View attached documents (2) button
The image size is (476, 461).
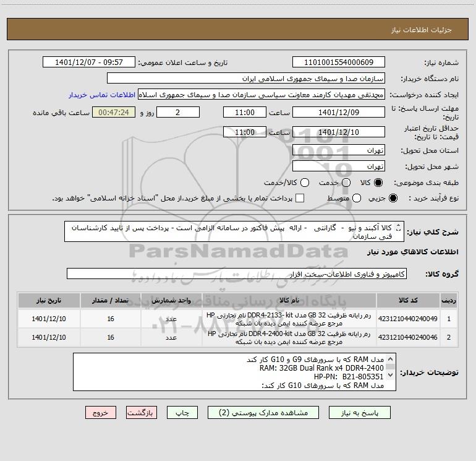pyautogui.click(x=263, y=413)
